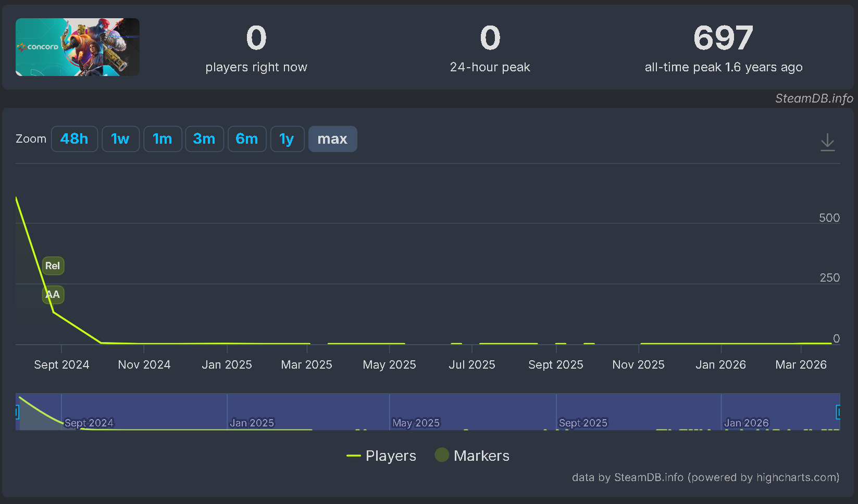This screenshot has width=858, height=504.
Task: Grab the right navigator range handle
Action: pyautogui.click(x=838, y=412)
